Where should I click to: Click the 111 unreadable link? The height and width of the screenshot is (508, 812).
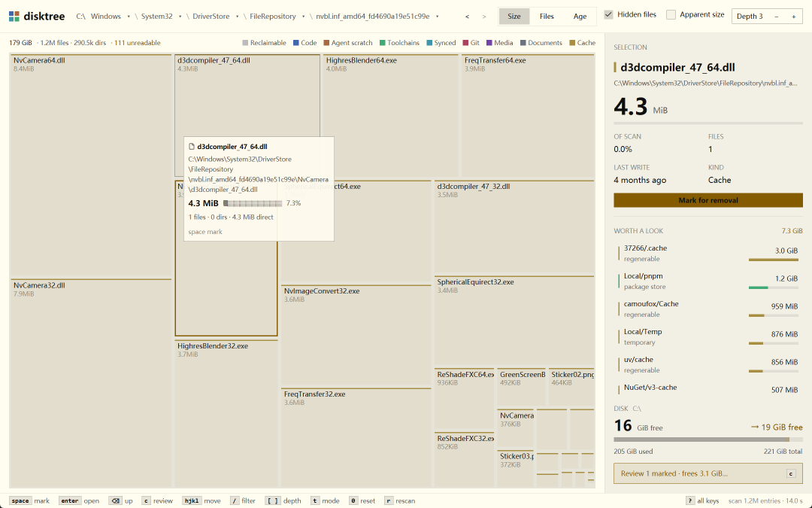pyautogui.click(x=138, y=43)
